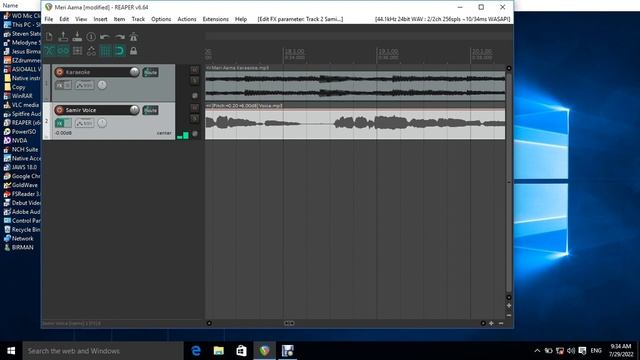Invert phase on the Karaoke track
The width and height of the screenshot is (640, 360).
click(195, 96)
